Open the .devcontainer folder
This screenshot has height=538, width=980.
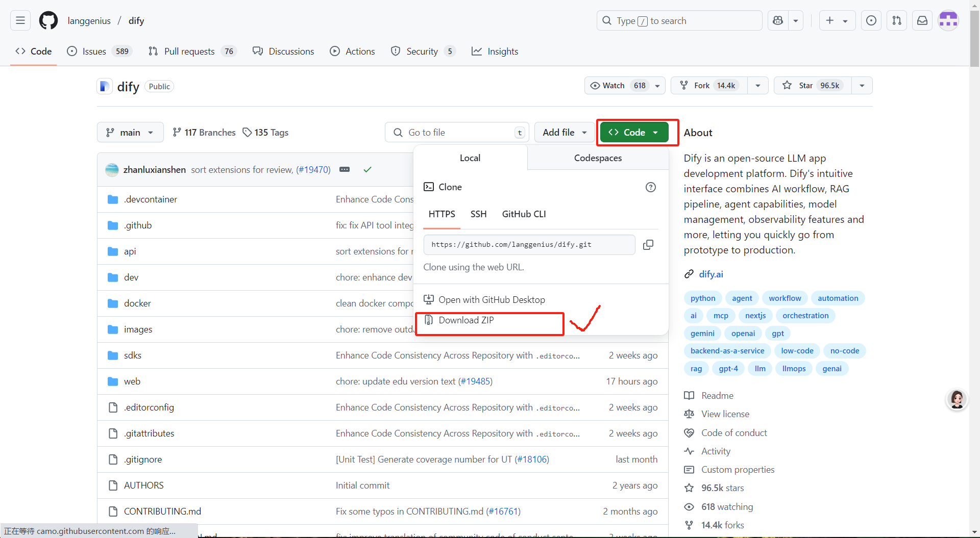(150, 199)
